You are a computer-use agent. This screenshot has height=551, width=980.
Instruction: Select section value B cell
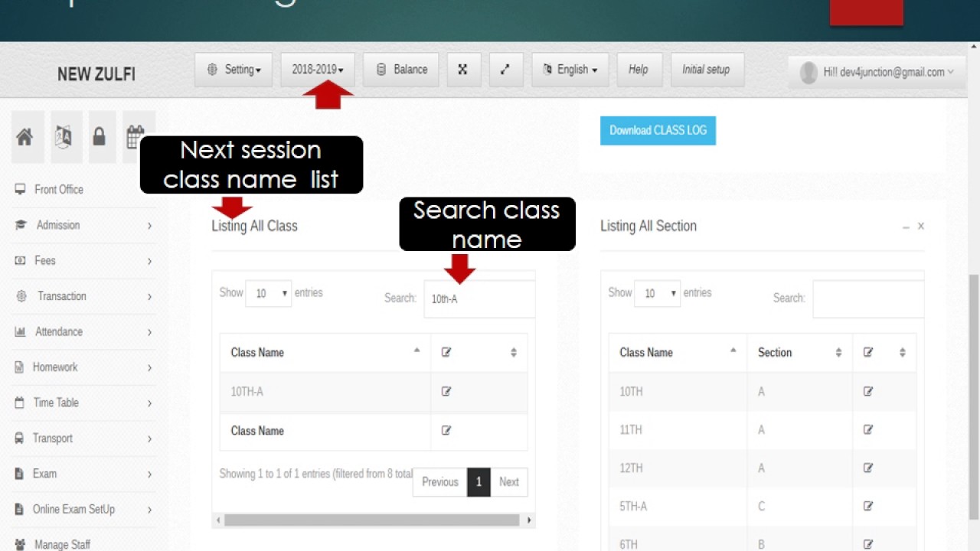coord(800,540)
